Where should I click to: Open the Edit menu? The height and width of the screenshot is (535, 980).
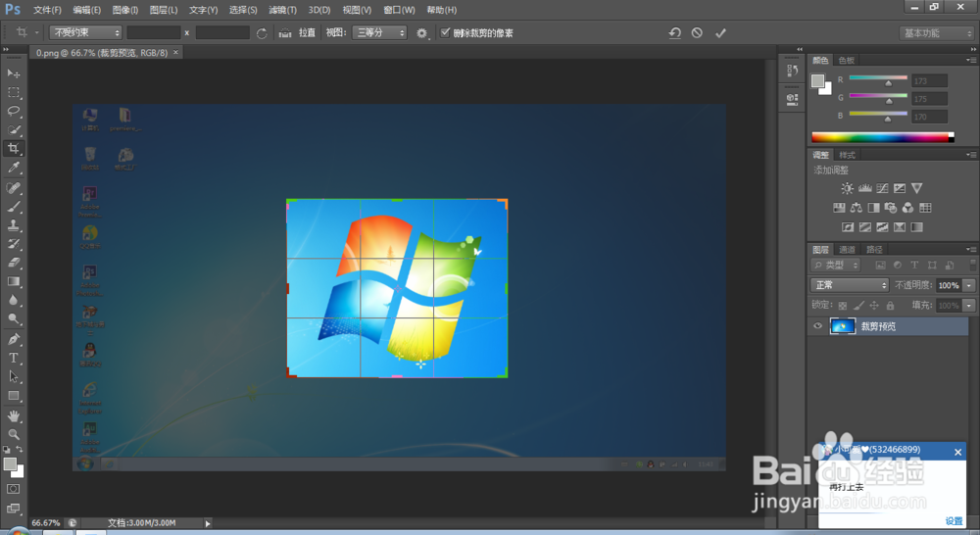[87, 10]
